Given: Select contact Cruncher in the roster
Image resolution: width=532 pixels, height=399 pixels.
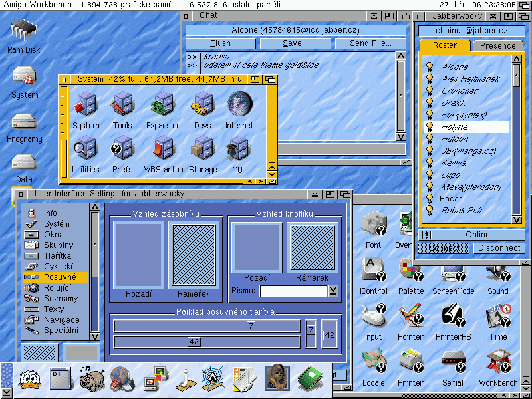Looking at the screenshot, I should point(466,91).
